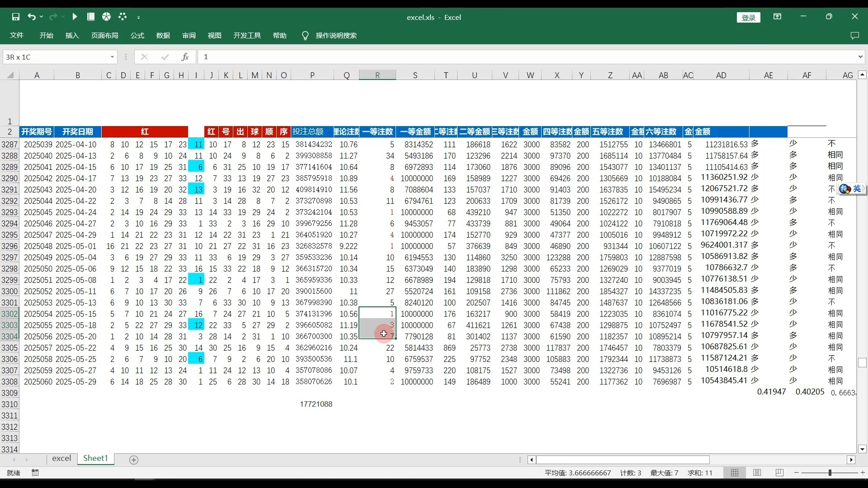Open the Customize Quick Access Toolbar dropdown

[x=138, y=17]
